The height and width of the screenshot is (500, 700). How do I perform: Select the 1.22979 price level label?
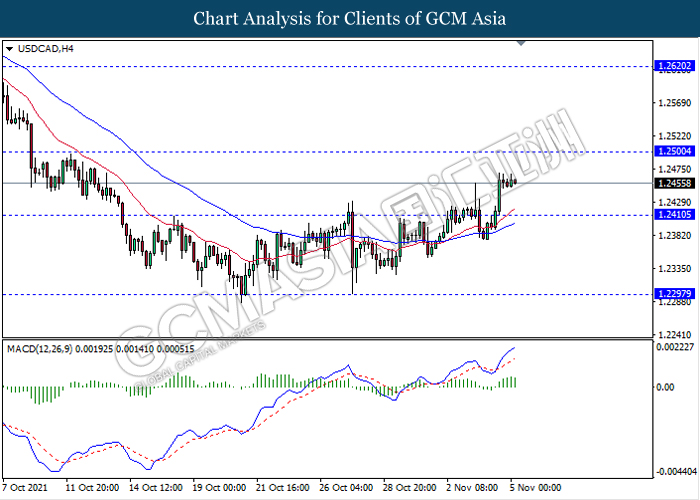674,294
